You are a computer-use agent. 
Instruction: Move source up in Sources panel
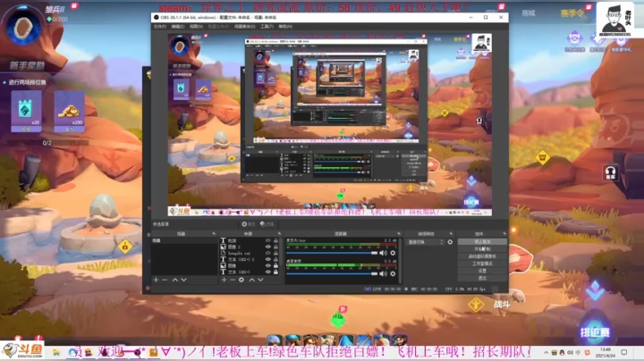click(251, 280)
